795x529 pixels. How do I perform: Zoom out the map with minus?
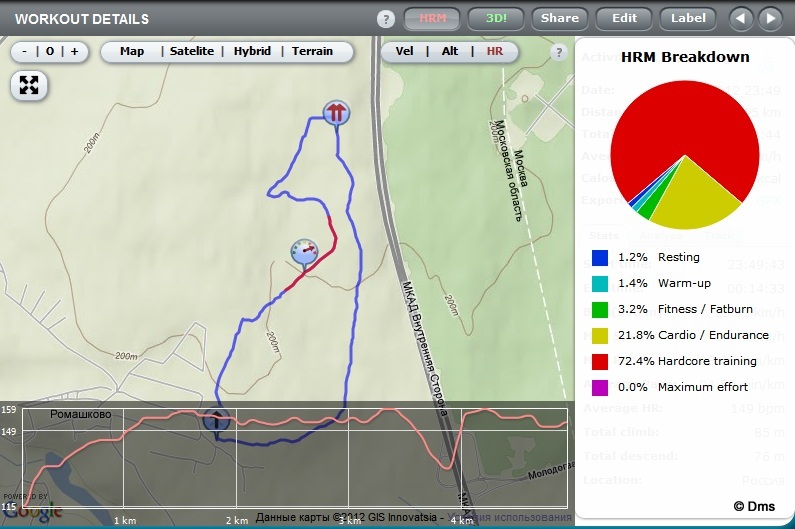25,51
